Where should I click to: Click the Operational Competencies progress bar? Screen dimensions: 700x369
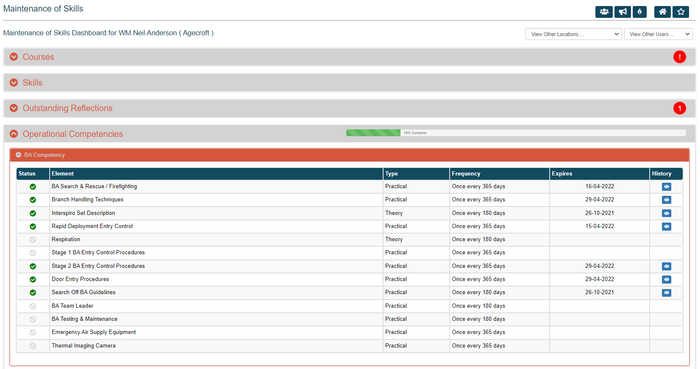click(516, 133)
